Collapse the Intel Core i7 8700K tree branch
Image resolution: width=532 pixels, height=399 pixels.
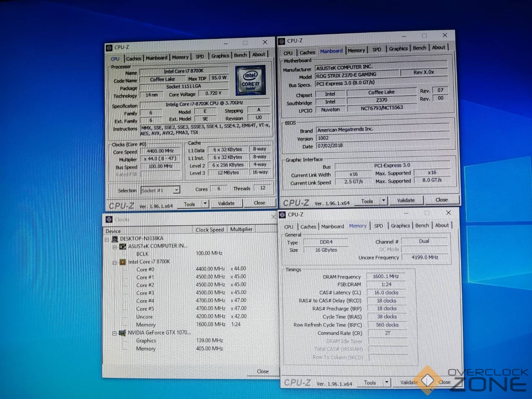tap(115, 263)
